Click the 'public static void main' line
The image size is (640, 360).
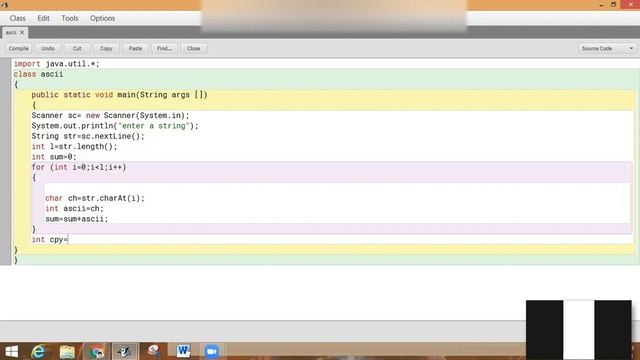pyautogui.click(x=120, y=95)
